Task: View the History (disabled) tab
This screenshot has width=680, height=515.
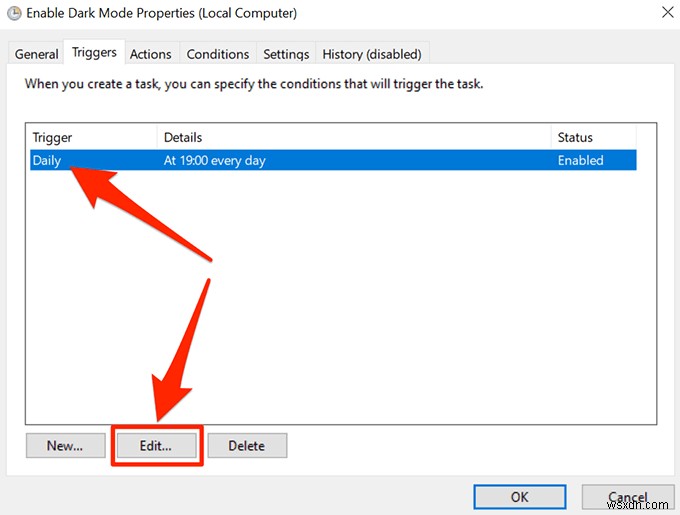Action: (x=371, y=54)
